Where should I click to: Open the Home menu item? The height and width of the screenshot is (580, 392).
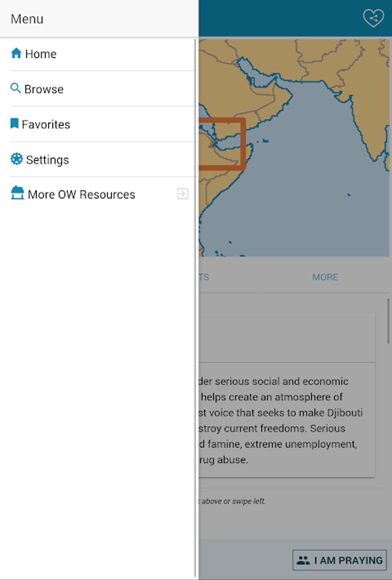pos(41,54)
